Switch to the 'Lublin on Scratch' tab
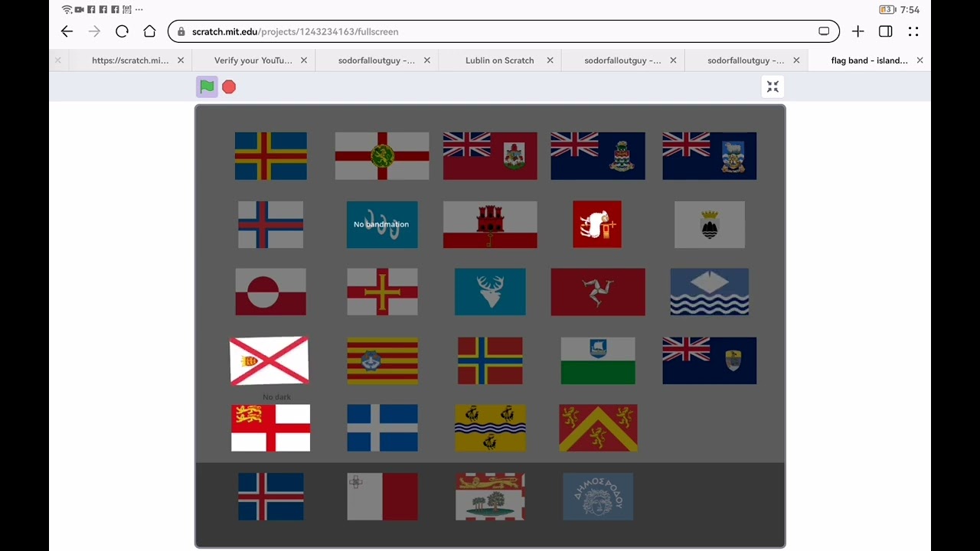Viewport: 980px width, 551px height. click(499, 60)
